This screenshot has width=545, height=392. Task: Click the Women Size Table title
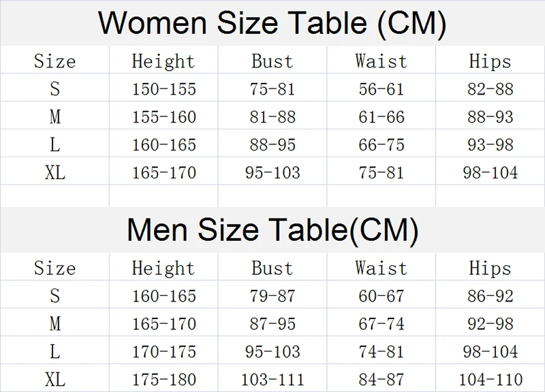pyautogui.click(x=272, y=23)
